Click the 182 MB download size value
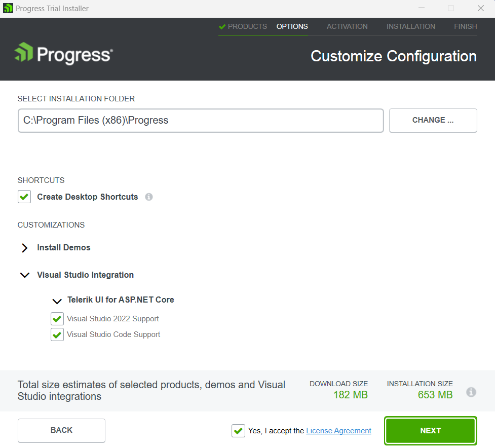 (x=351, y=395)
